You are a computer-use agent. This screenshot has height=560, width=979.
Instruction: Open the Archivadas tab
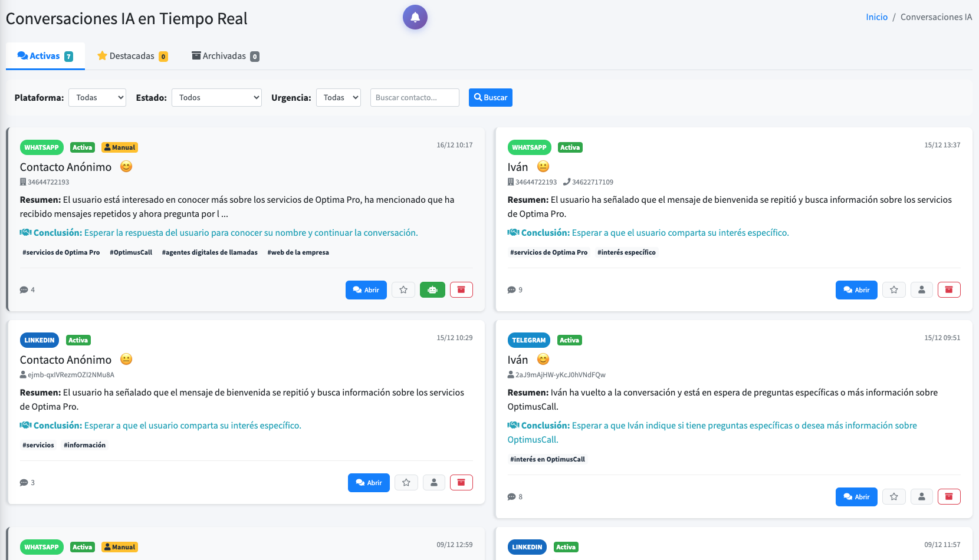(224, 55)
